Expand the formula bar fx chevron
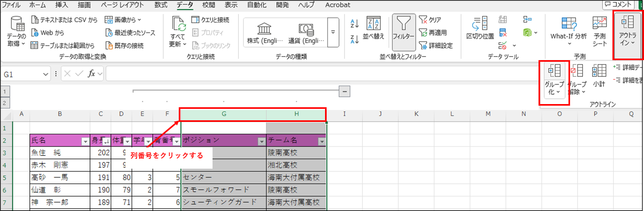 click(100, 74)
